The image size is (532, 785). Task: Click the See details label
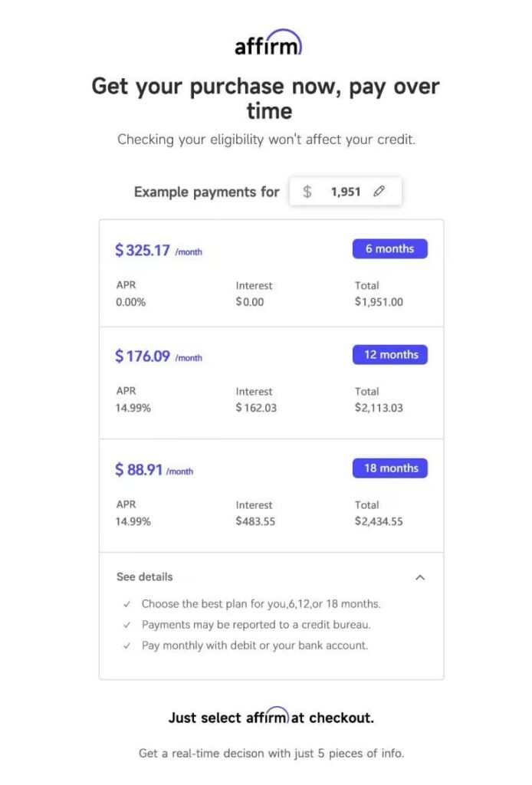pyautogui.click(x=145, y=576)
